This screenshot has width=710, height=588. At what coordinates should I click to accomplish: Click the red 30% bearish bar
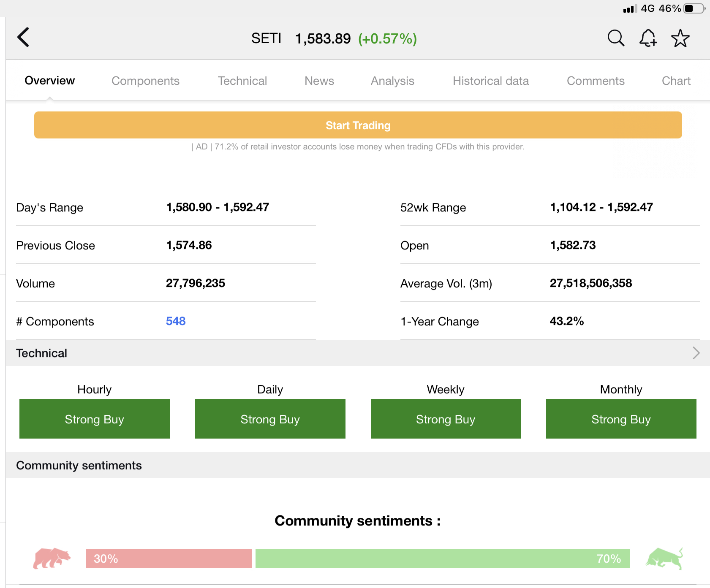tap(169, 558)
